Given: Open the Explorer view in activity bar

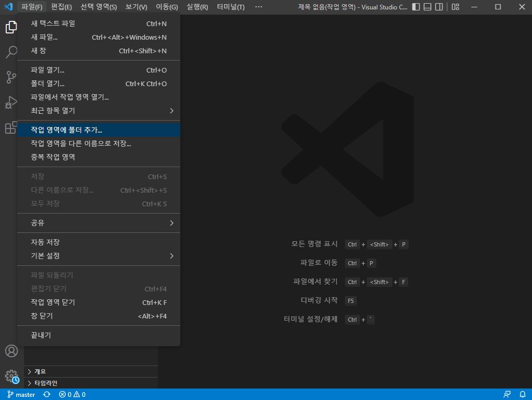Looking at the screenshot, I should (11, 27).
